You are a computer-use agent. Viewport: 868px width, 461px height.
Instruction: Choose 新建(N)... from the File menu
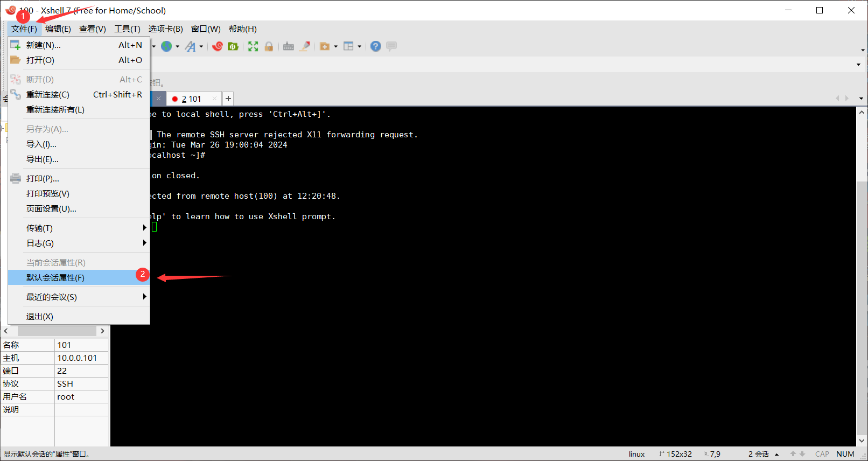[x=79, y=45]
